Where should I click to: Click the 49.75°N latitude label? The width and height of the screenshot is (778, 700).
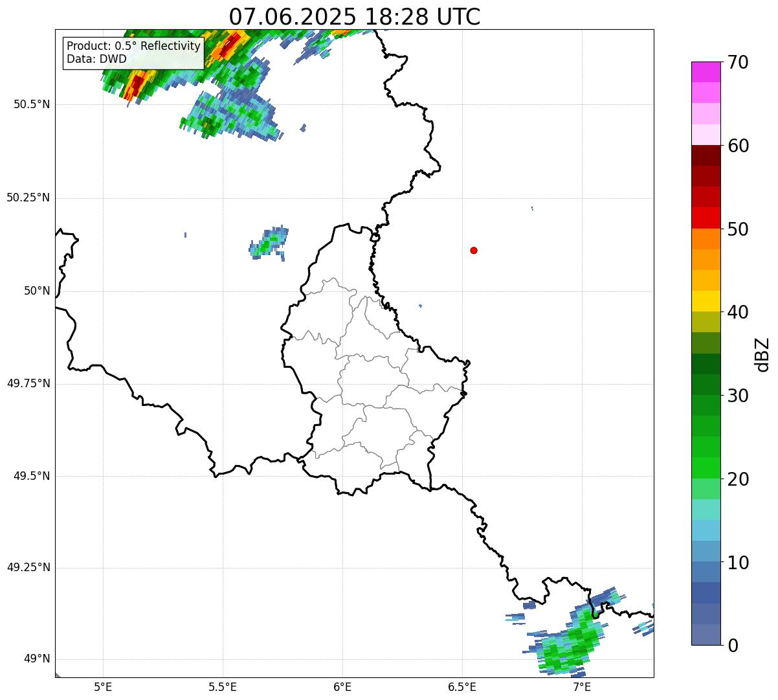28,383
